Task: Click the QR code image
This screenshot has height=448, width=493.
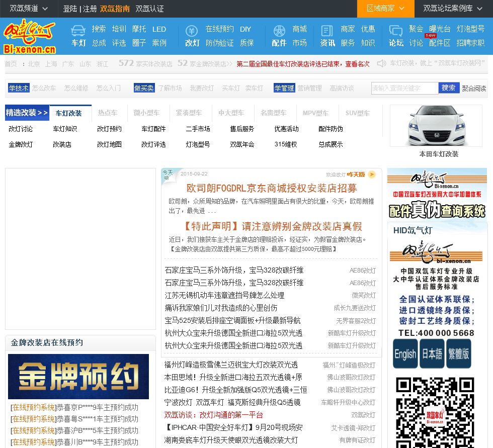Action: 435,412
